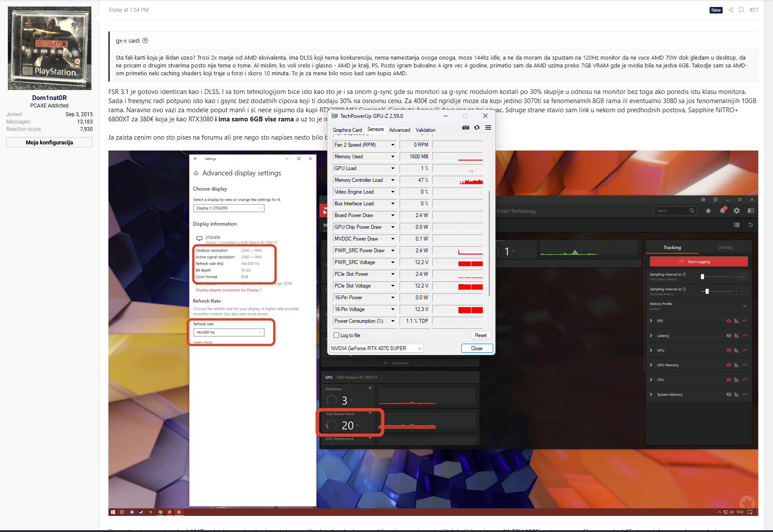Click the Advanced display settings home icon
Image resolution: width=773 pixels, height=532 pixels.
(x=196, y=173)
